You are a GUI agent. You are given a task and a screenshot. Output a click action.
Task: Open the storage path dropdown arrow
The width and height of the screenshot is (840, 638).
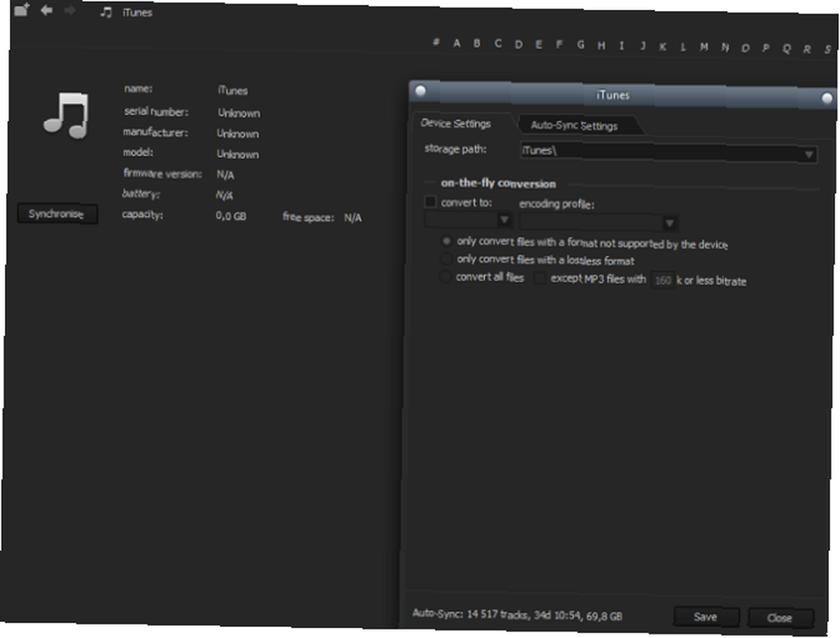809,155
